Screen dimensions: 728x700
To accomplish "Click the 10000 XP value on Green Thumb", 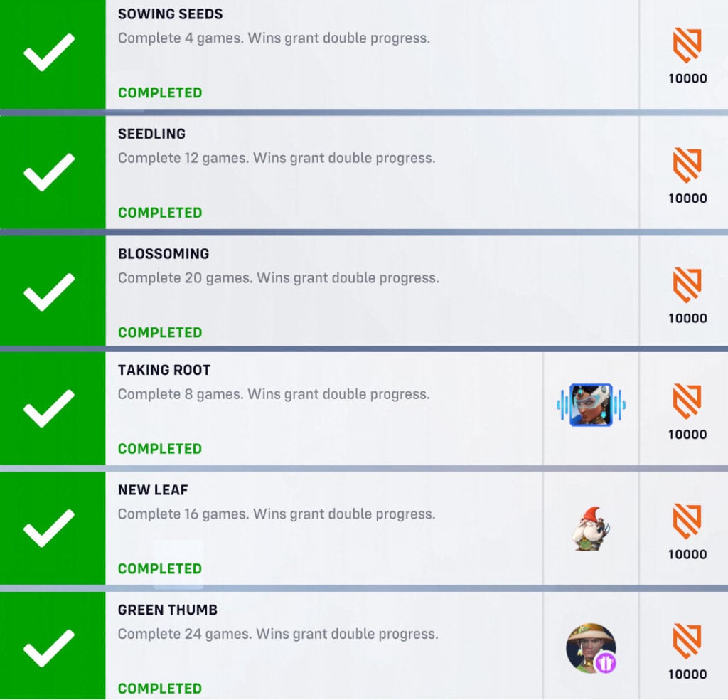I will coord(686,674).
